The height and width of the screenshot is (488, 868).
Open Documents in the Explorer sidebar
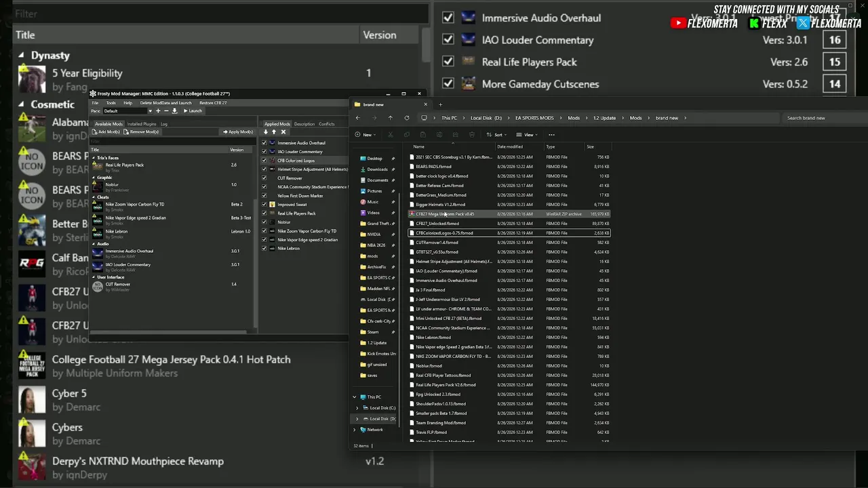pyautogui.click(x=377, y=180)
